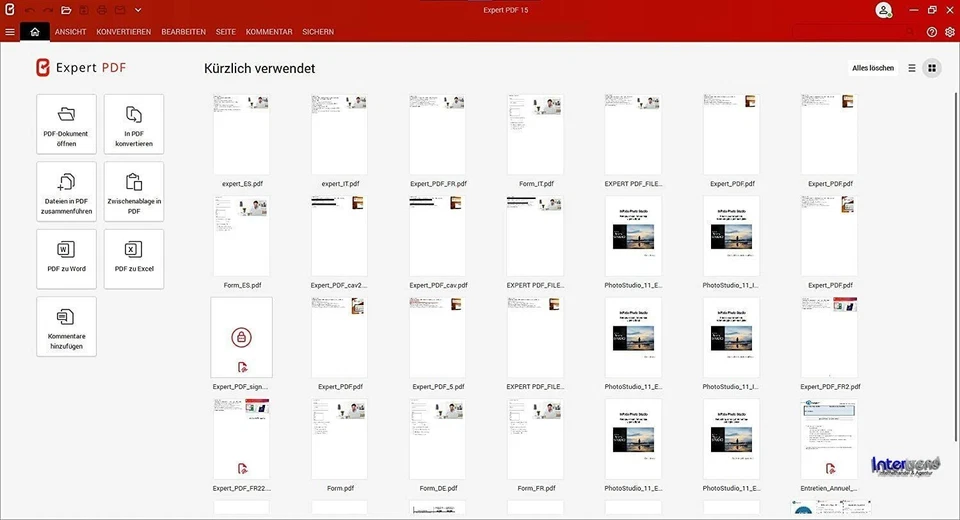Select the Expert_PDF_FR2.pdf file name
960x520 pixels.
pos(830,386)
